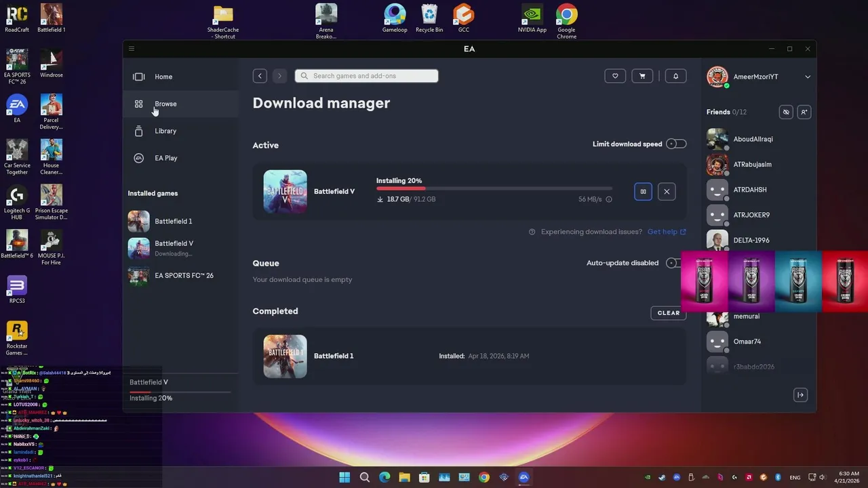Click the CLEAR completed downloads button

(668, 313)
